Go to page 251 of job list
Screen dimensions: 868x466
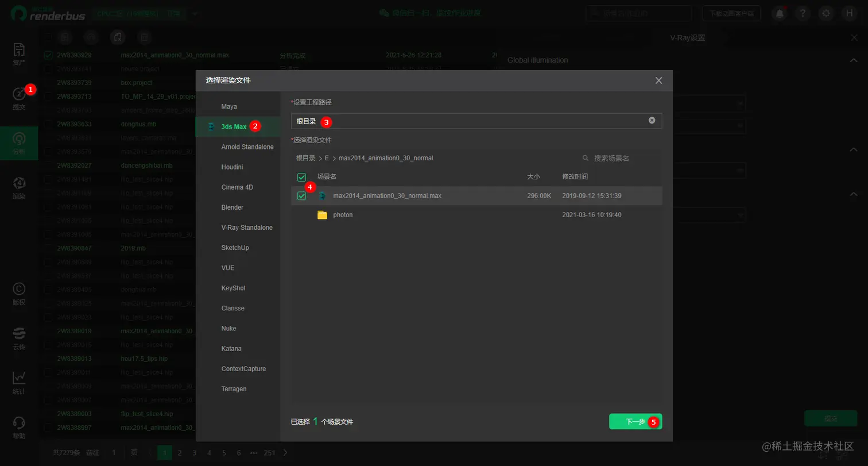269,453
